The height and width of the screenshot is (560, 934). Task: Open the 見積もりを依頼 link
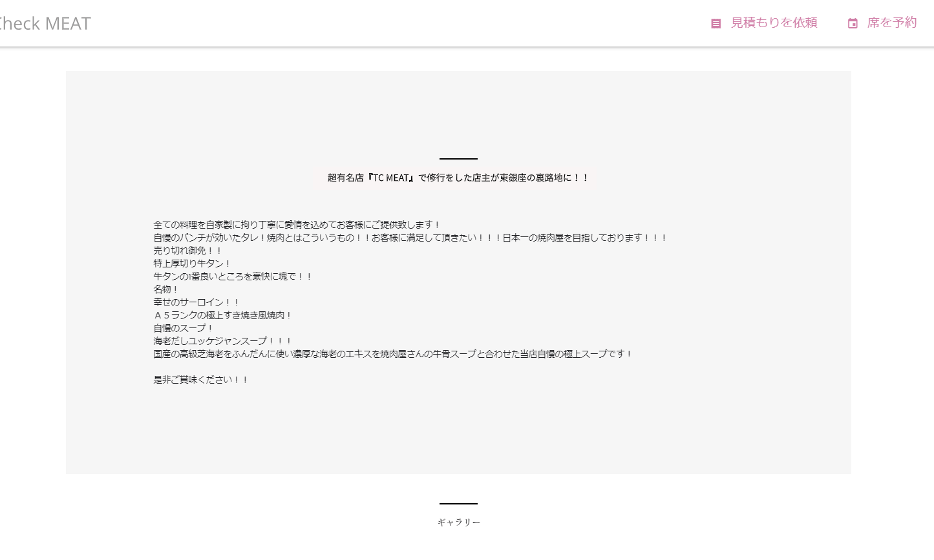[774, 23]
